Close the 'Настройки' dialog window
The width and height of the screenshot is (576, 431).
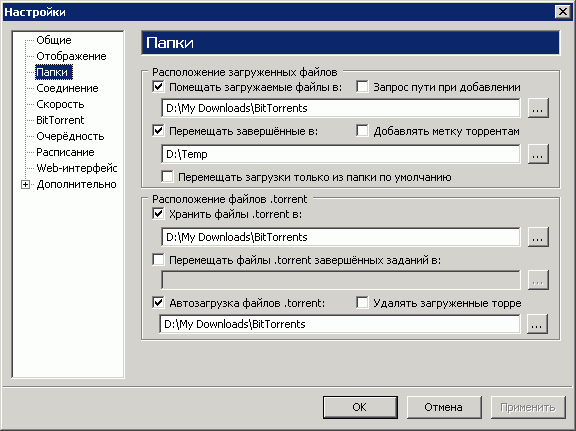coord(563,12)
